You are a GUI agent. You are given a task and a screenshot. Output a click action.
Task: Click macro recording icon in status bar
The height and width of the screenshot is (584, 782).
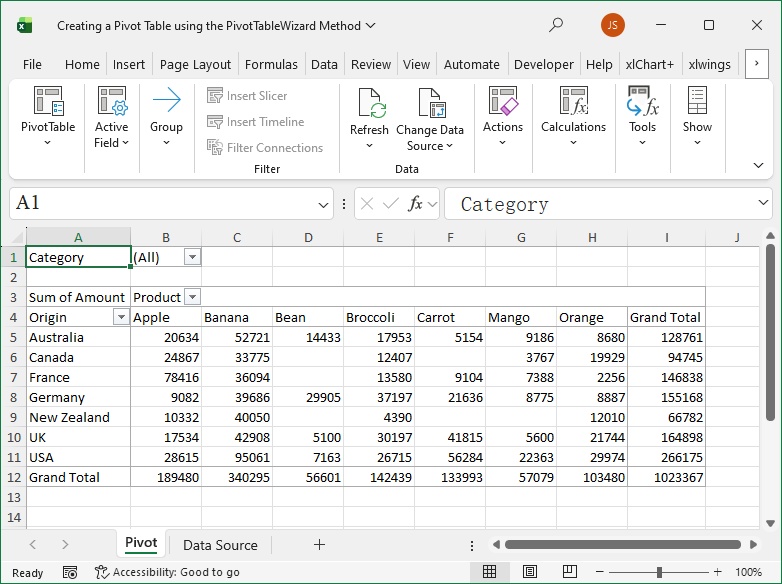click(x=70, y=572)
